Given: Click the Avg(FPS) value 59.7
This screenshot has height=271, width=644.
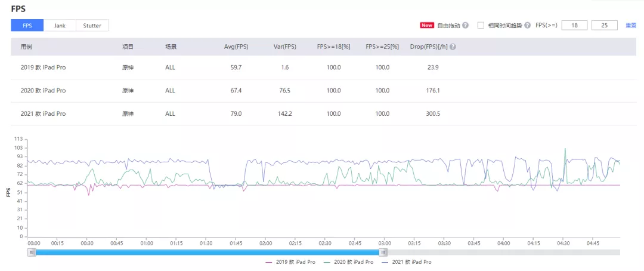Looking at the screenshot, I should [x=236, y=67].
